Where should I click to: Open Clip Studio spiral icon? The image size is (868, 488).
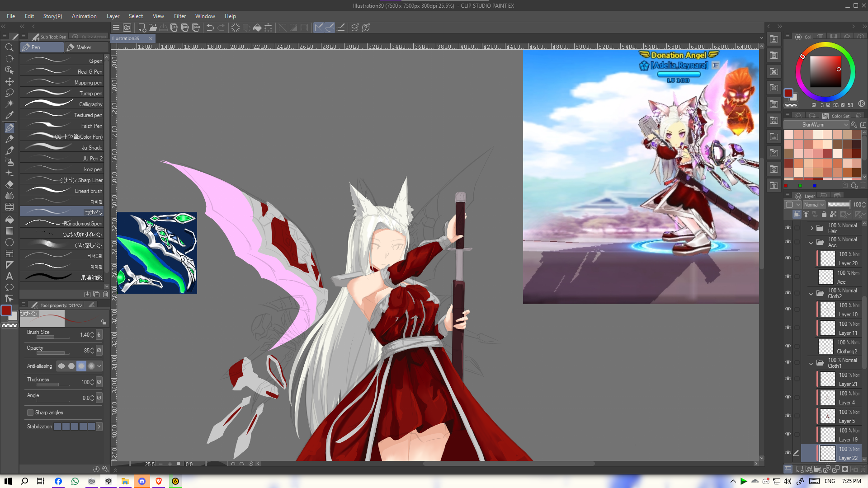click(x=127, y=28)
